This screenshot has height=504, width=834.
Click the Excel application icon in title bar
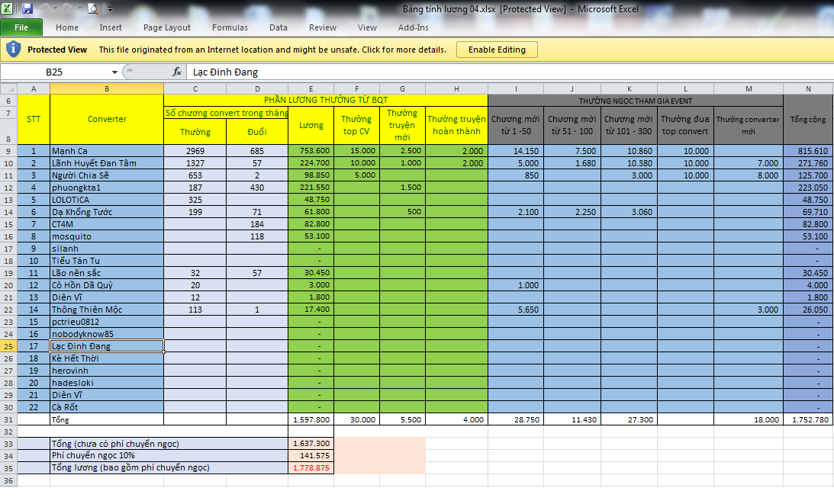8,9
